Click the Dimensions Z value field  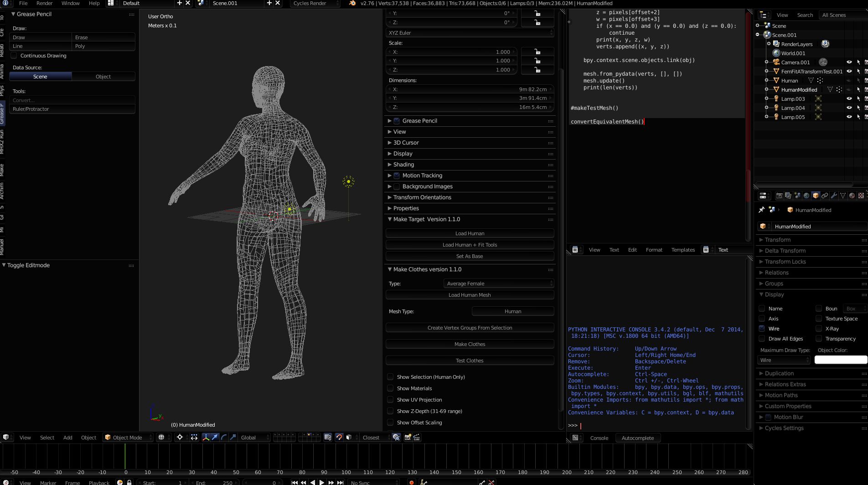pos(470,107)
